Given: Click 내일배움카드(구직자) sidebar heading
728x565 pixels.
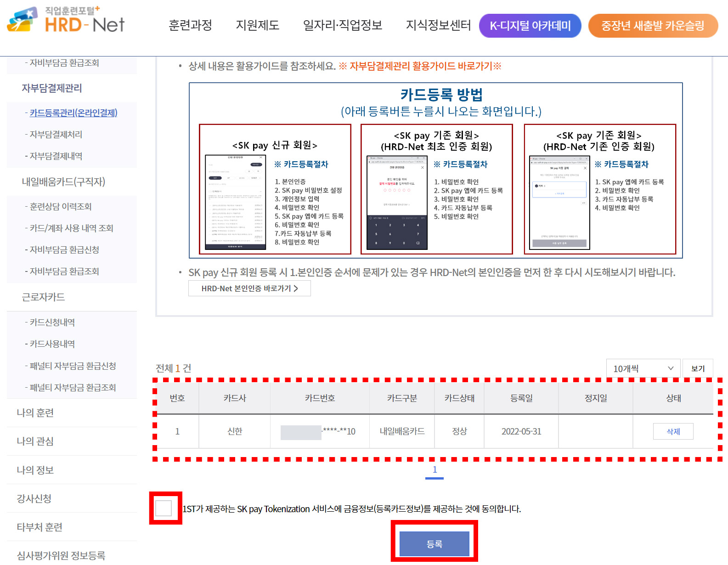Looking at the screenshot, I should click(63, 182).
